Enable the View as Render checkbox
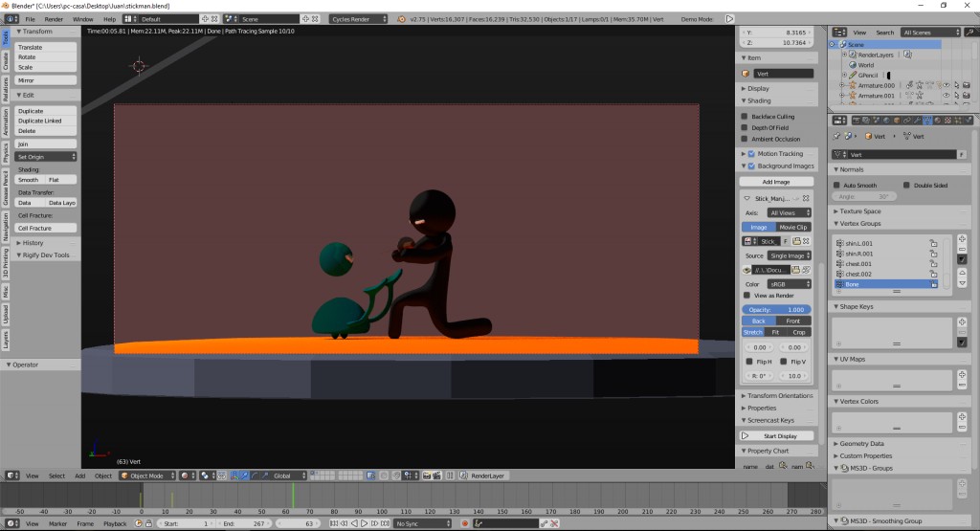Image resolution: width=980 pixels, height=531 pixels. click(748, 296)
